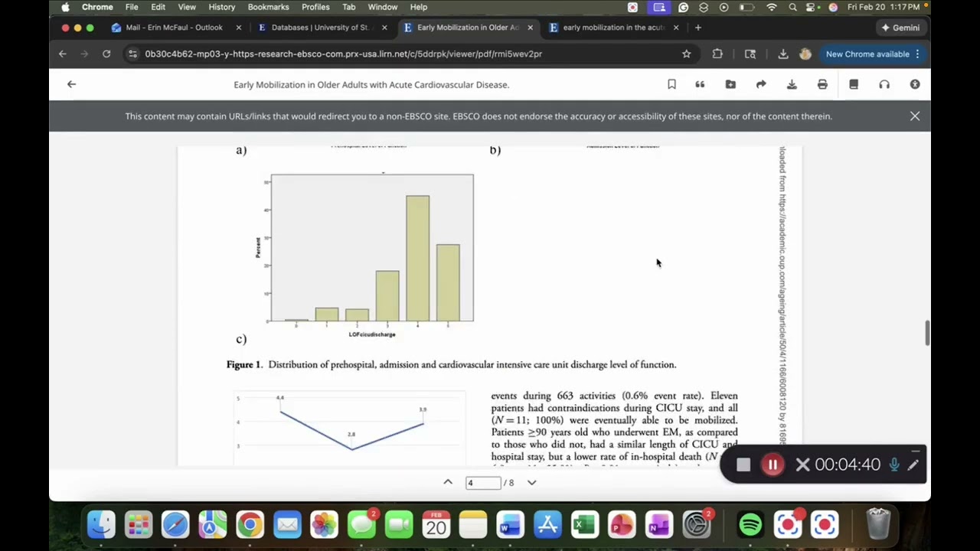
Task: Open Wi-Fi menu bar status
Action: pos(772,7)
